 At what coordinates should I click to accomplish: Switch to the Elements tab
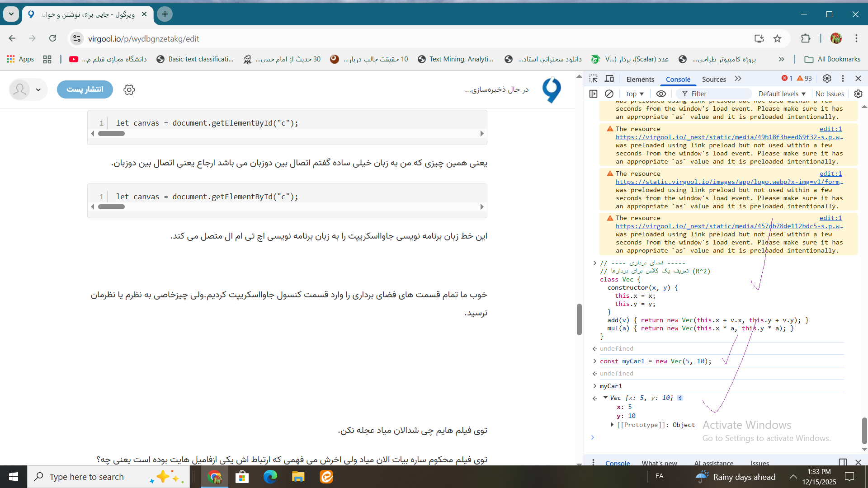click(640, 79)
